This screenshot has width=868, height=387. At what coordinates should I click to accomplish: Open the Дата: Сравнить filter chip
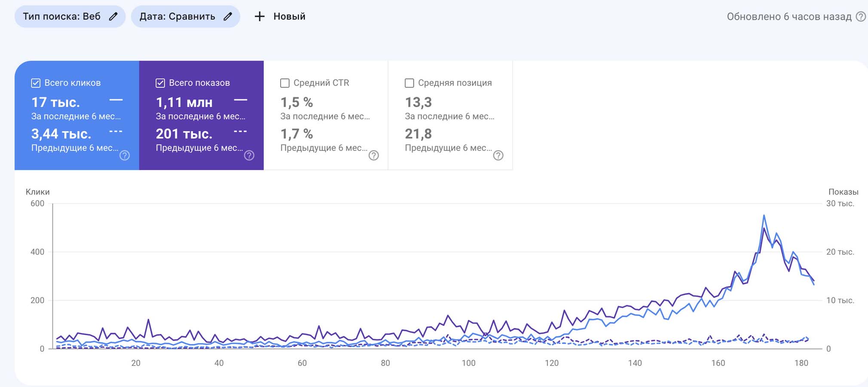point(186,16)
